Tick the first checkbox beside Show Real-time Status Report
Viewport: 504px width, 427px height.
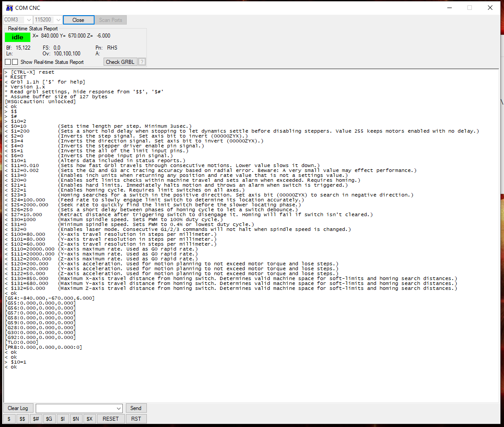point(8,62)
